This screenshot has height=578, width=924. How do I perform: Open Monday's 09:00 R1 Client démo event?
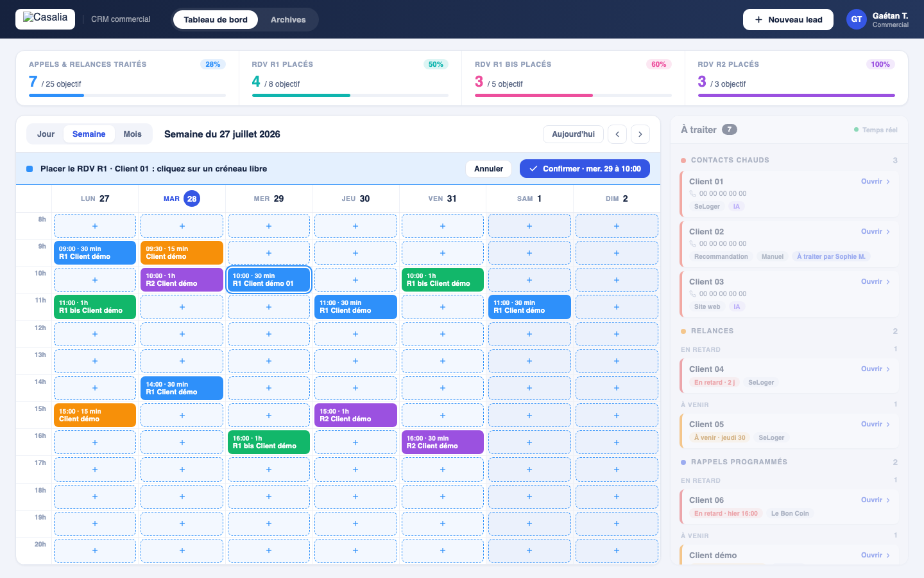[95, 253]
